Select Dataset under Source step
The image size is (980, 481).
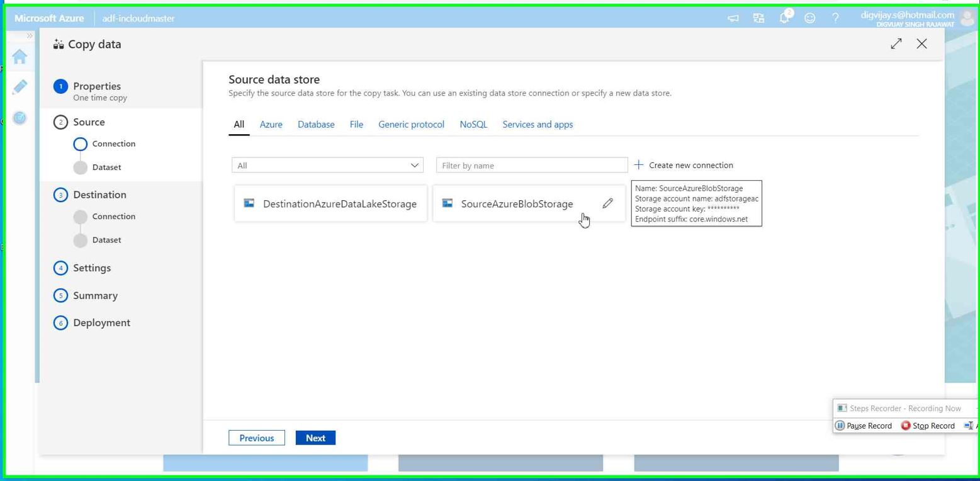98,167
